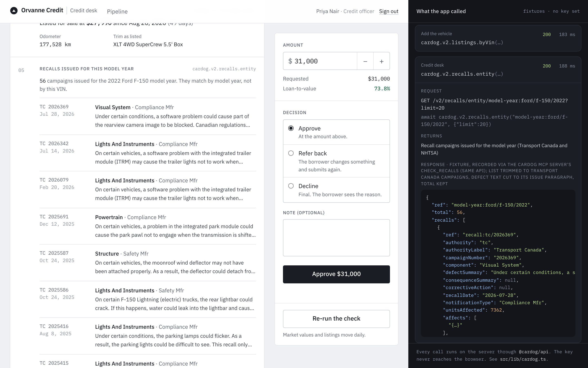The height and width of the screenshot is (368, 588).
Task: Collapse the cardog.v2.recalls.entity call card
Action: pyautogui.click(x=498, y=70)
